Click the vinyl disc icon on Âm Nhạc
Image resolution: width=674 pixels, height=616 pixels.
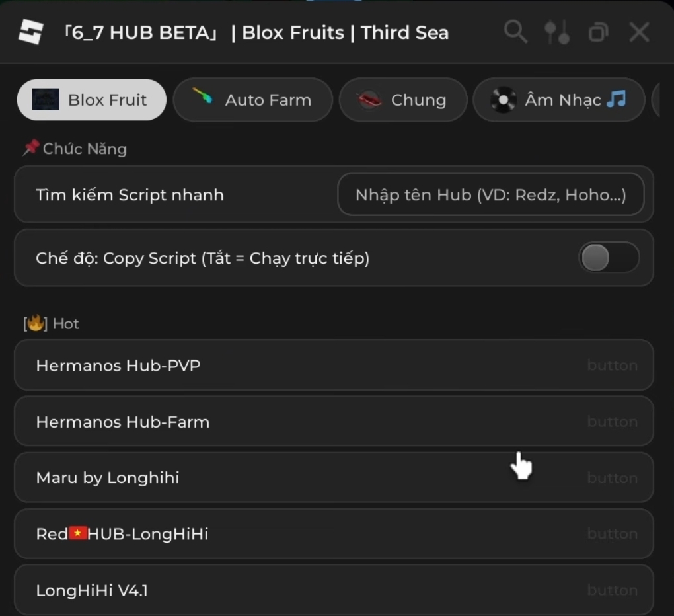click(504, 100)
